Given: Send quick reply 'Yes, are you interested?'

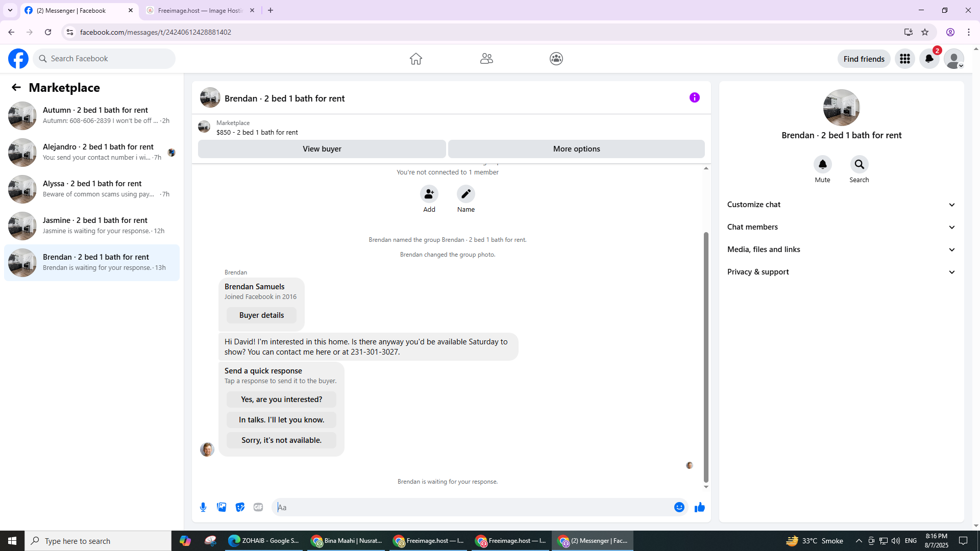Looking at the screenshot, I should pos(282,399).
